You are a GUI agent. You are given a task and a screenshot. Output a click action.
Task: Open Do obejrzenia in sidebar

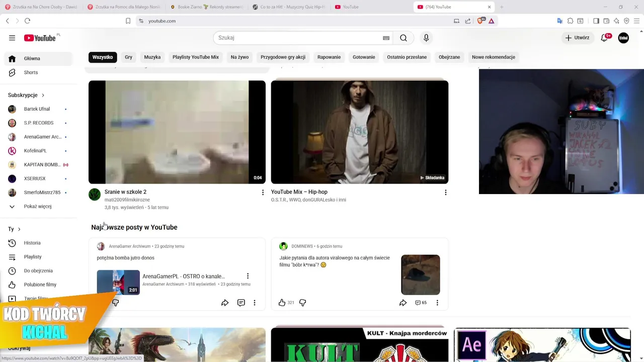click(38, 270)
